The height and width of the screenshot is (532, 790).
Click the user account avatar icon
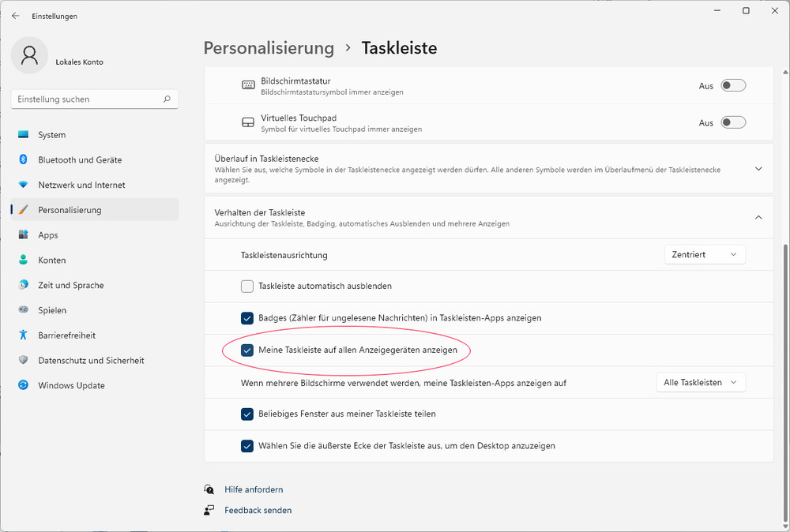click(29, 55)
